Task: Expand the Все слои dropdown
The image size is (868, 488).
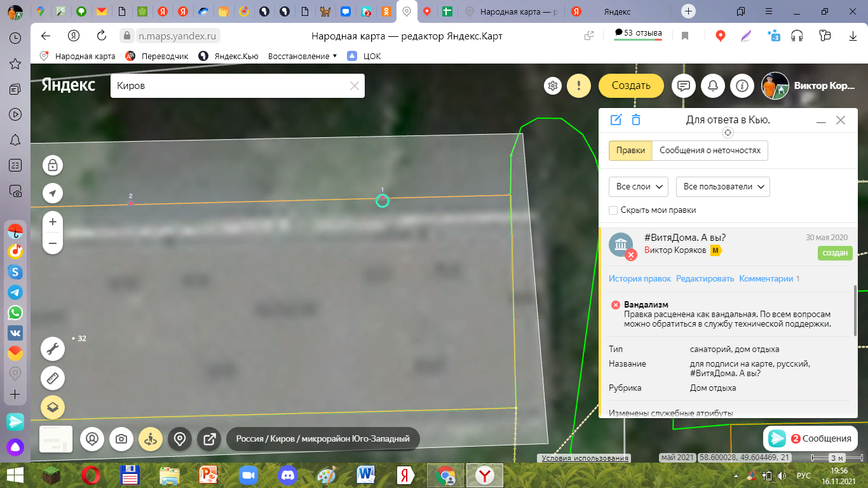Action: [x=639, y=187]
